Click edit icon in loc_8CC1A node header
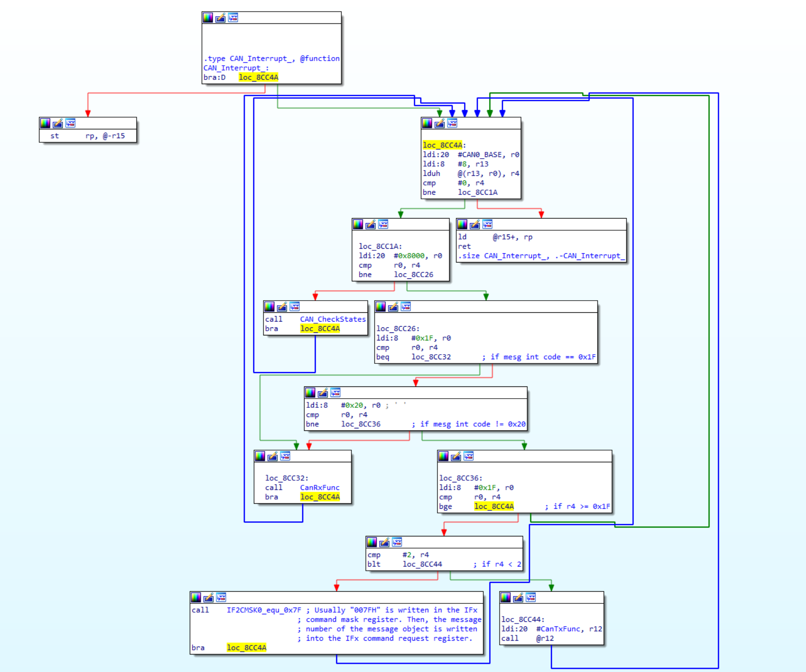Image resolution: width=806 pixels, height=672 pixels. pos(371,224)
